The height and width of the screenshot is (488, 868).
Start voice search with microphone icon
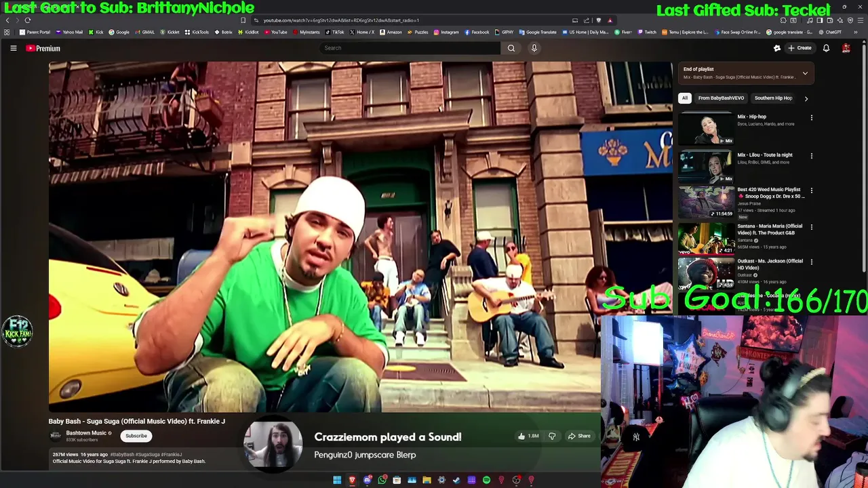click(x=534, y=48)
